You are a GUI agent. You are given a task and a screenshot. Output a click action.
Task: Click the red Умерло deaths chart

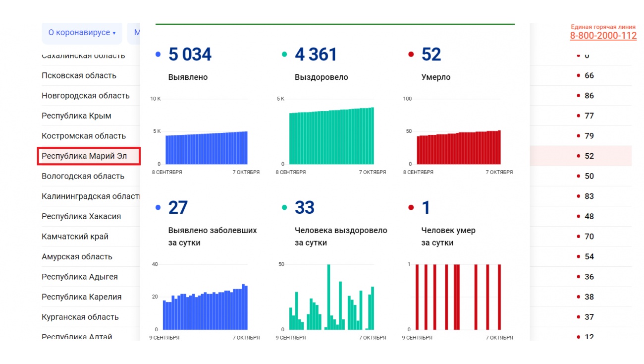458,148
